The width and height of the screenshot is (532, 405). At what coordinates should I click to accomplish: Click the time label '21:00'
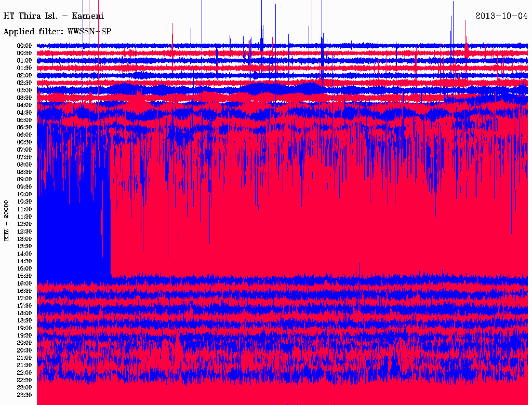24,358
